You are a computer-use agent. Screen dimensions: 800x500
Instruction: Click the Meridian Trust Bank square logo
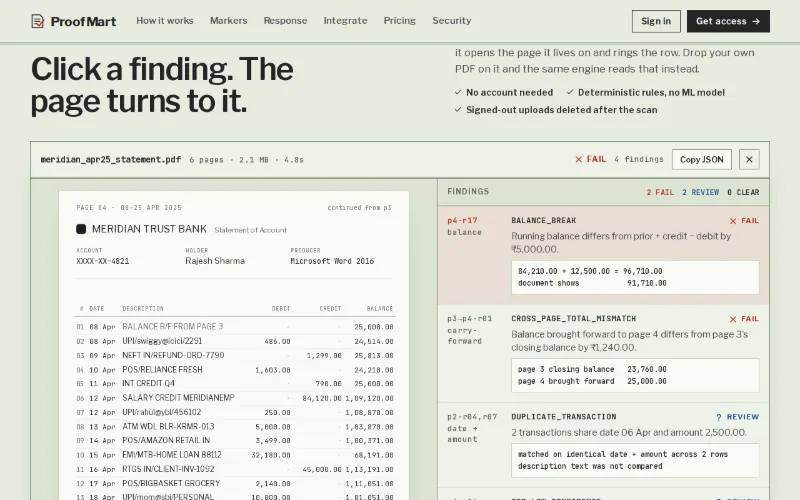tap(81, 229)
